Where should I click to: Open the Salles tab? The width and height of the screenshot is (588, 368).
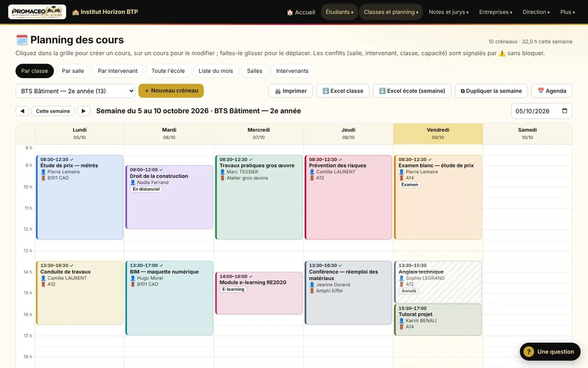click(254, 71)
